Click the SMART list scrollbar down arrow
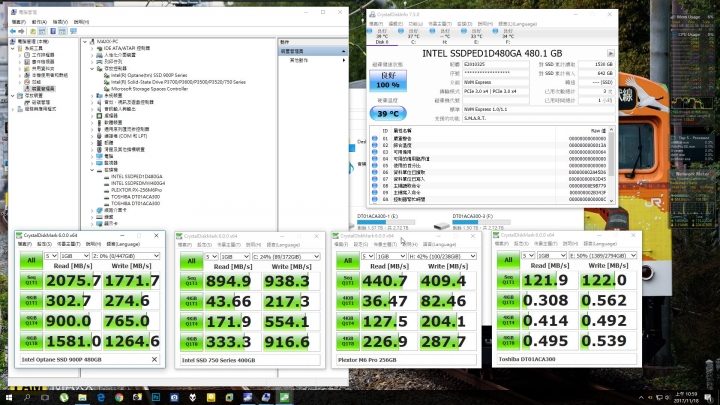This screenshot has height=405, width=720. tap(611, 200)
